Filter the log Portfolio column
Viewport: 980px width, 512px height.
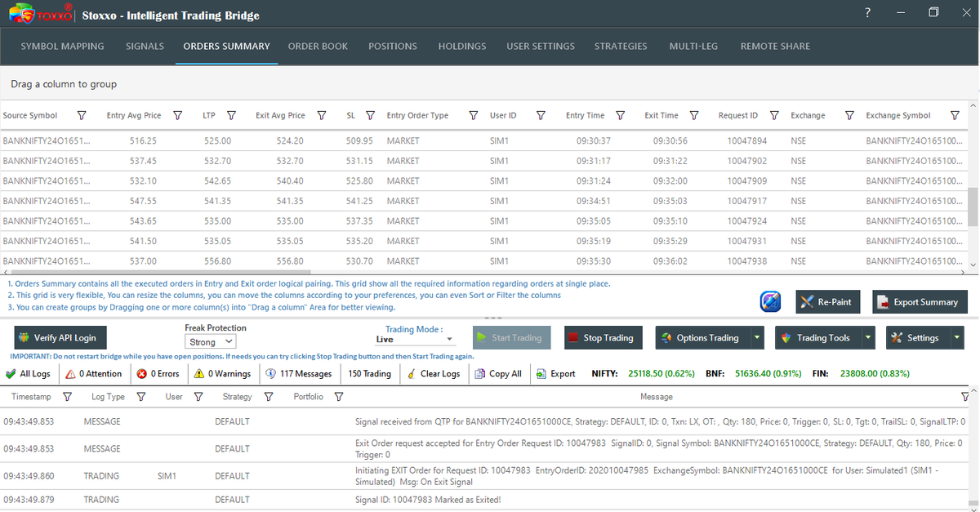point(338,397)
